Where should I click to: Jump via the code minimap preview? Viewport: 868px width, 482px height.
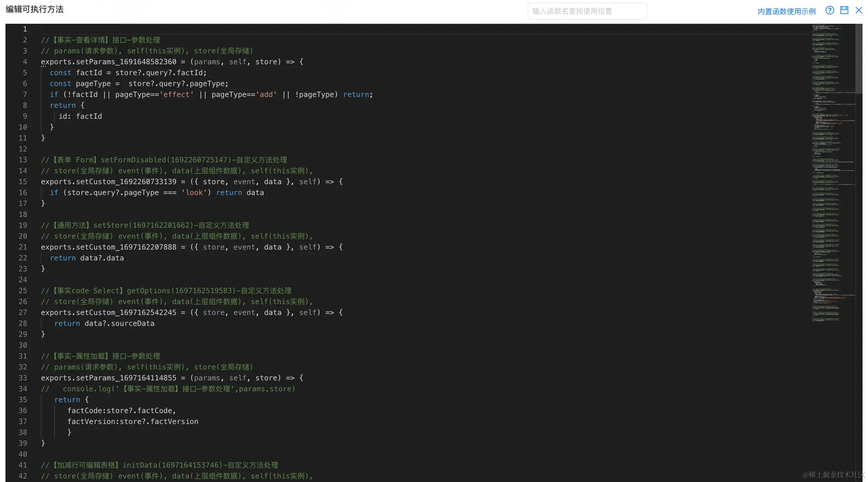[833, 173]
